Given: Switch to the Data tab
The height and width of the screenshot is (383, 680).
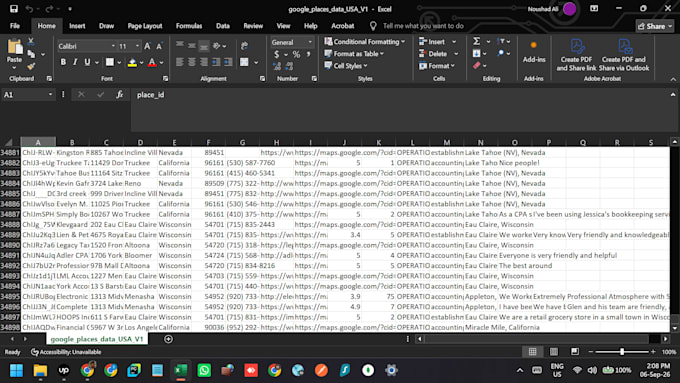Looking at the screenshot, I should (x=223, y=26).
